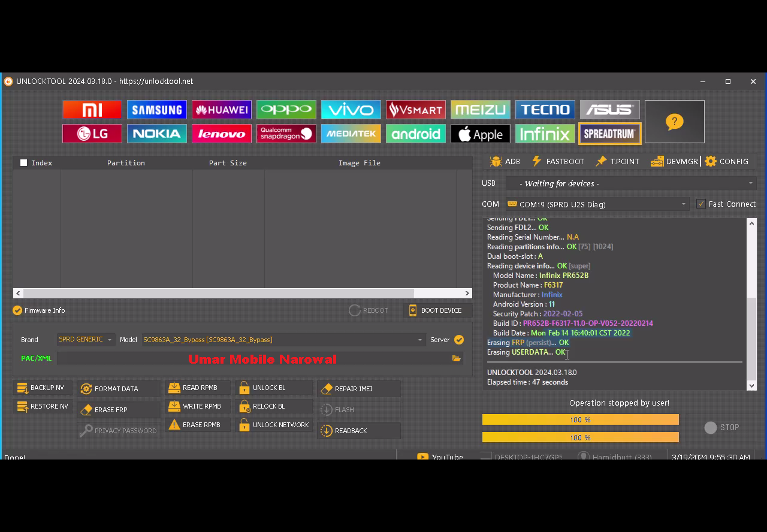Click the WRITE RPMB button

[198, 406]
